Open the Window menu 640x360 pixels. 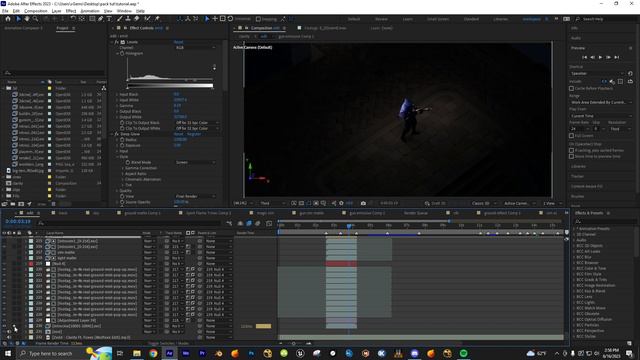point(124,11)
